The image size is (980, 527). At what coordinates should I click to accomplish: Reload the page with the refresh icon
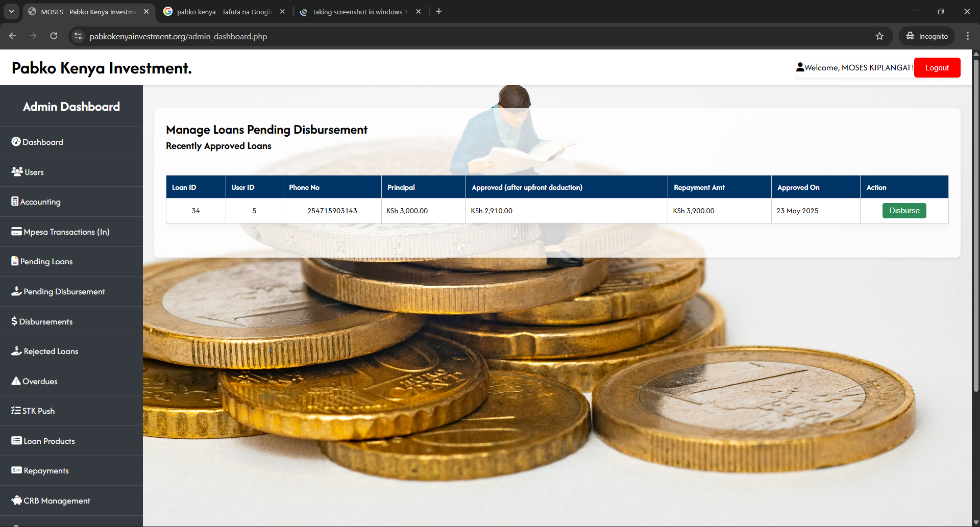pyautogui.click(x=54, y=36)
